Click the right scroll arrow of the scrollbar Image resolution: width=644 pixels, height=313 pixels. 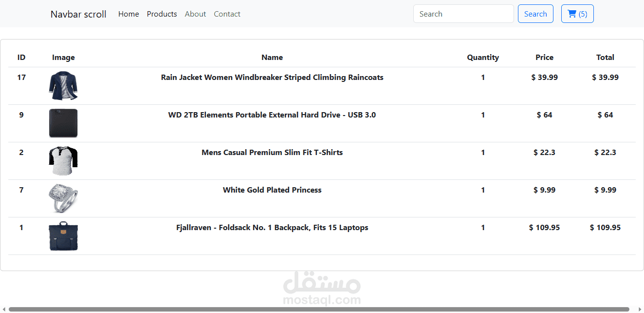639,309
